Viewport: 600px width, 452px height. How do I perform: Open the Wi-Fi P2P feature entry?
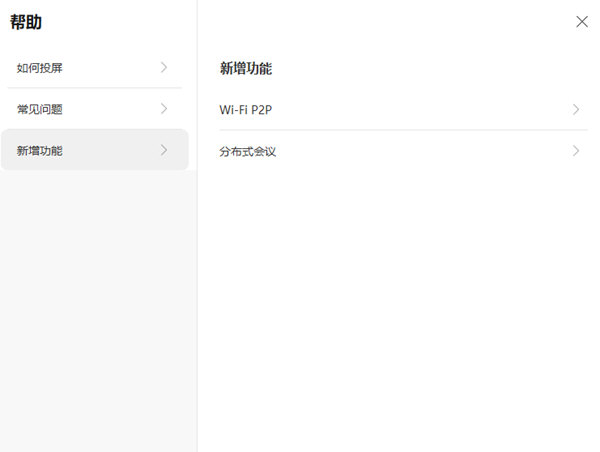coord(403,110)
